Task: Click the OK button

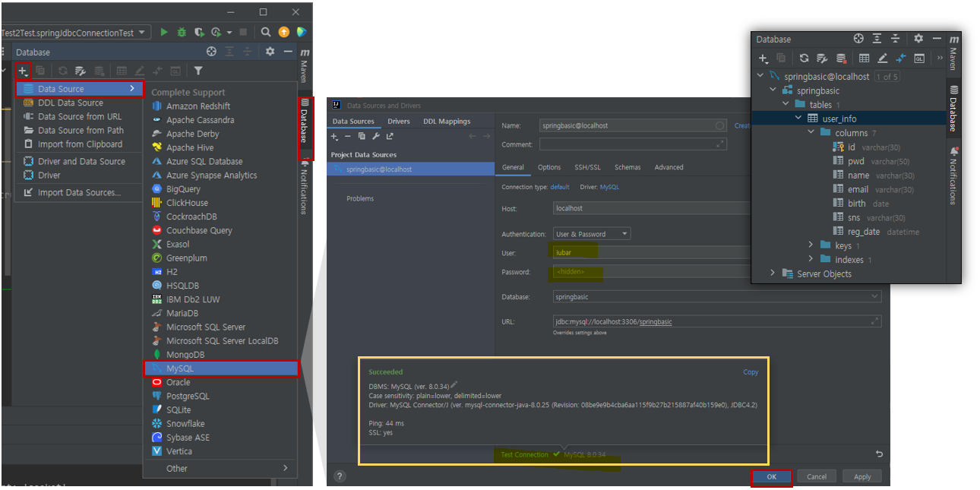Action: [x=771, y=477]
